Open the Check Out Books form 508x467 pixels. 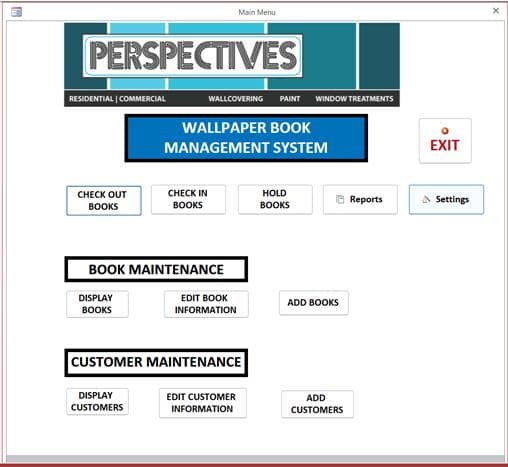pyautogui.click(x=104, y=200)
